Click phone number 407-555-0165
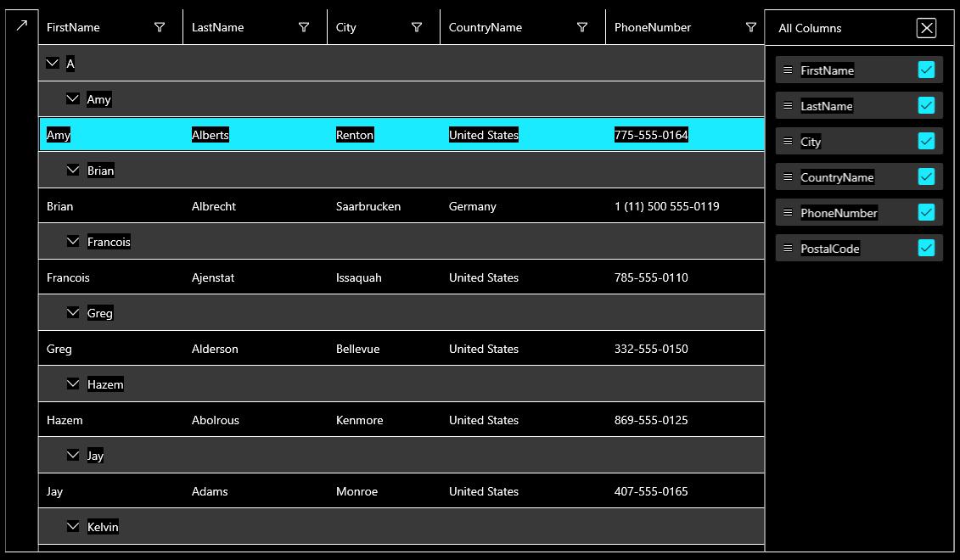 [x=651, y=491]
